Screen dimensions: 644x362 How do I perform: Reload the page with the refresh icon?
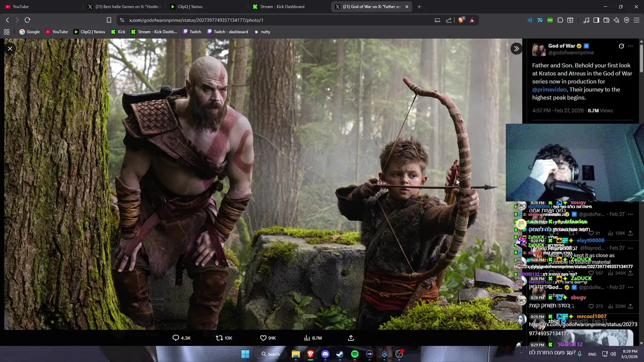[27, 20]
